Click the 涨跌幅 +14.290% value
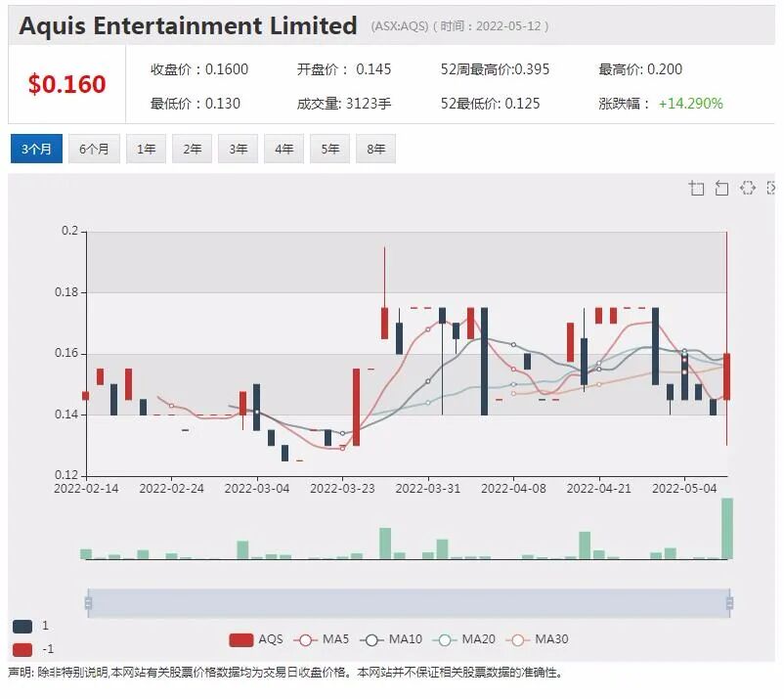This screenshot has width=784, height=699. (661, 104)
